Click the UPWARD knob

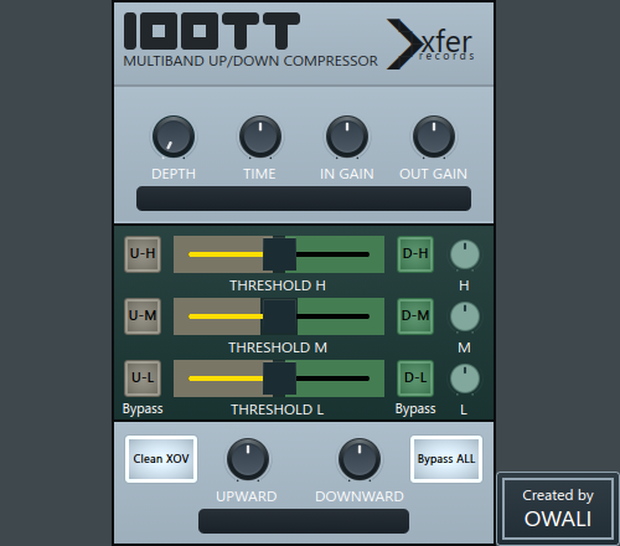pos(248,459)
